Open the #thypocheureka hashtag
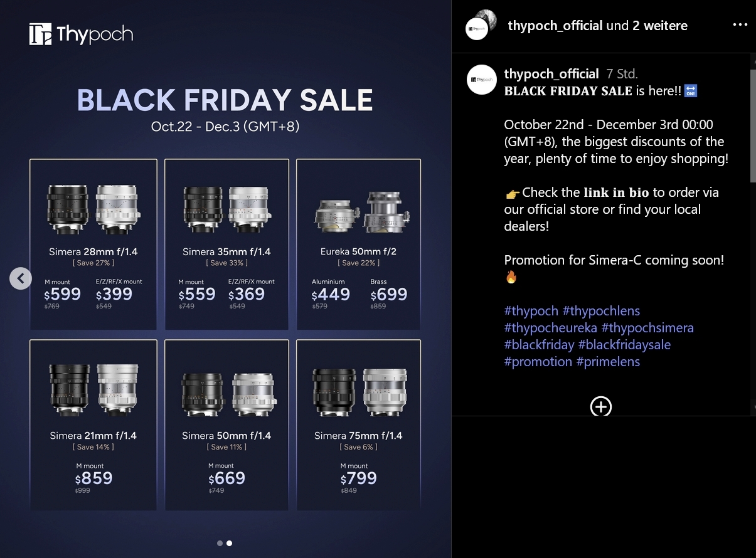The height and width of the screenshot is (558, 756). (550, 328)
